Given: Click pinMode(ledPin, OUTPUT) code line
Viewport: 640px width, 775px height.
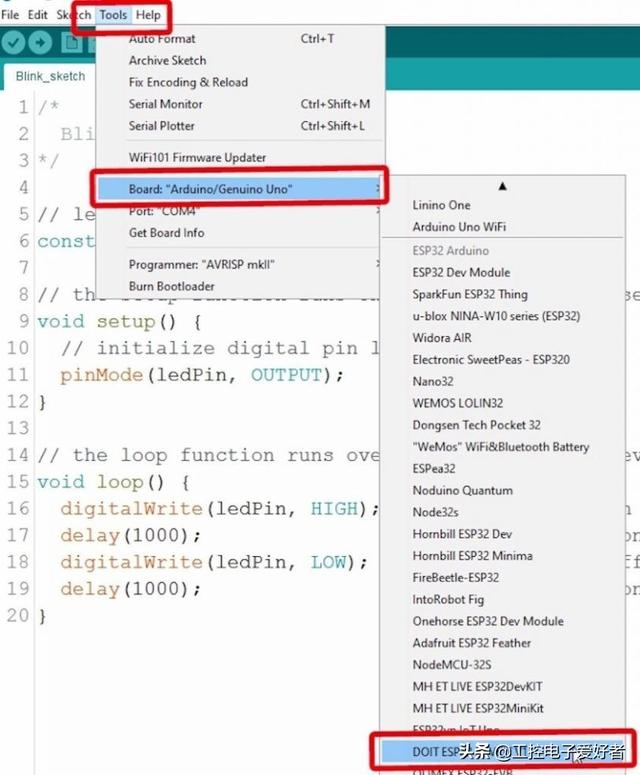Looking at the screenshot, I should [202, 375].
